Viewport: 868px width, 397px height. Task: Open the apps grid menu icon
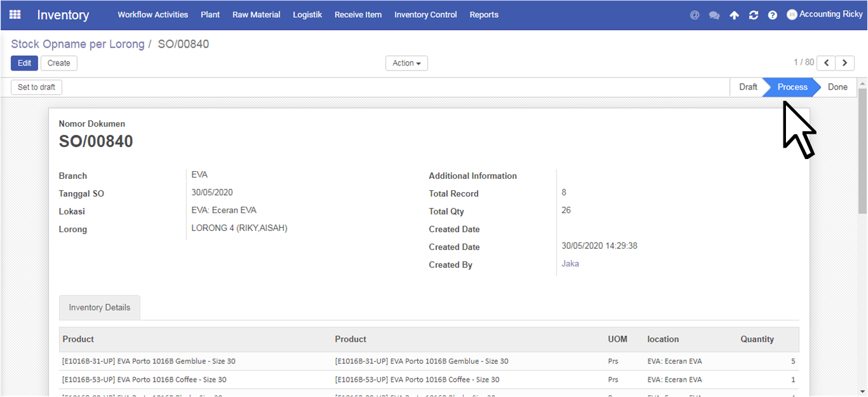(15, 15)
